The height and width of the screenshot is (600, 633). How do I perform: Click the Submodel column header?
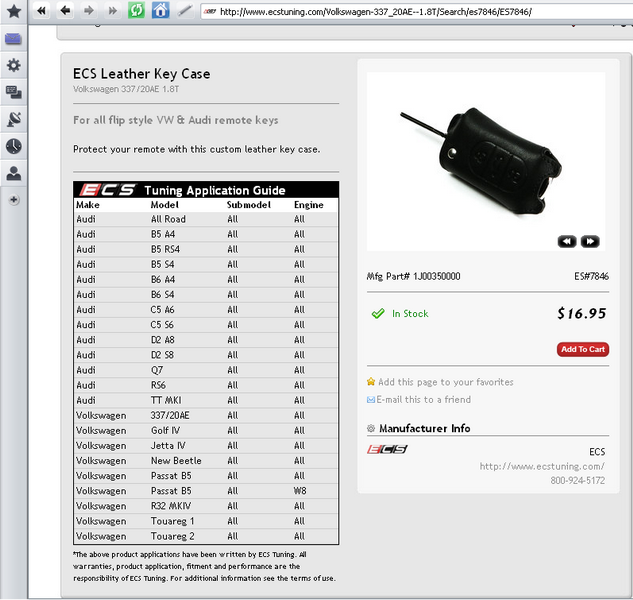tap(249, 205)
